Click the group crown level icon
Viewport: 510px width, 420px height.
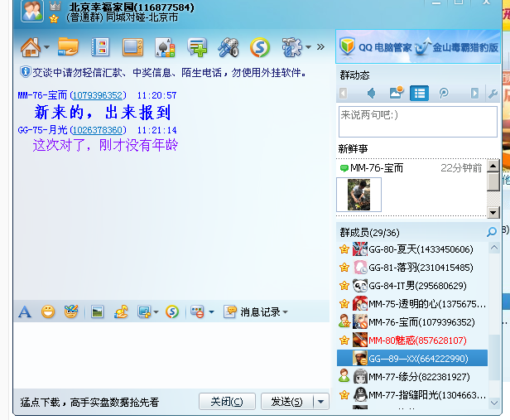55,6
